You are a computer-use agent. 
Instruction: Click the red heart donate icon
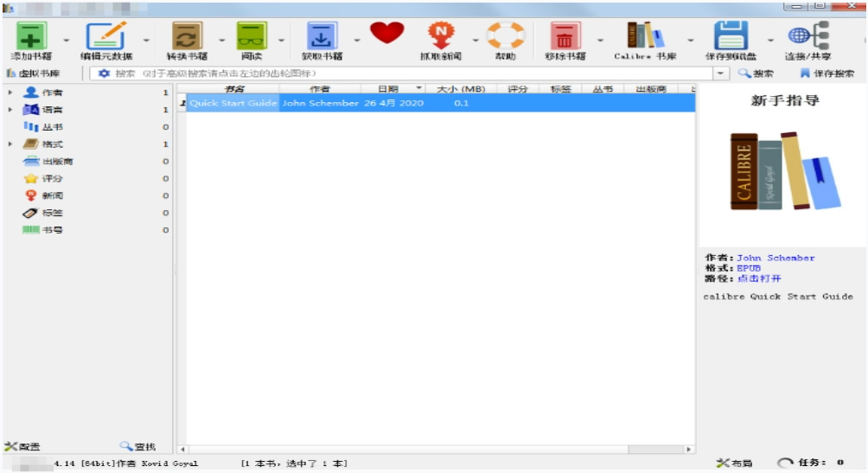tap(387, 33)
